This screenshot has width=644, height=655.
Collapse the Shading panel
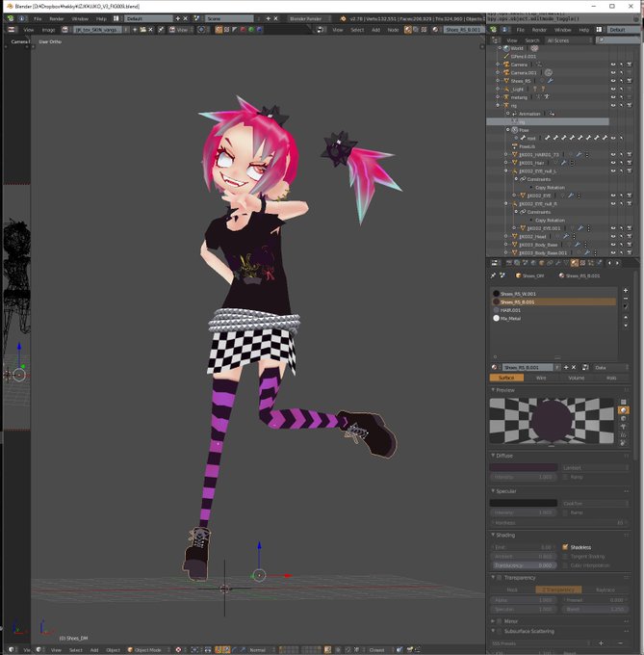[x=493, y=535]
